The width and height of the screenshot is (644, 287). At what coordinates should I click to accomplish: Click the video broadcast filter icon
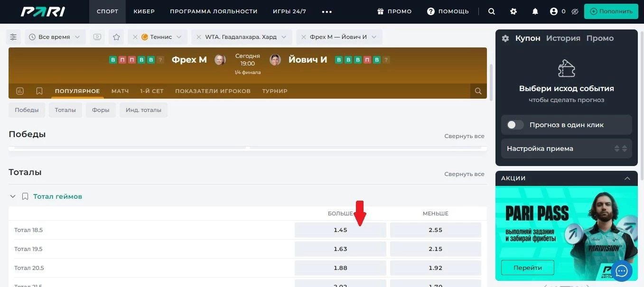click(97, 37)
